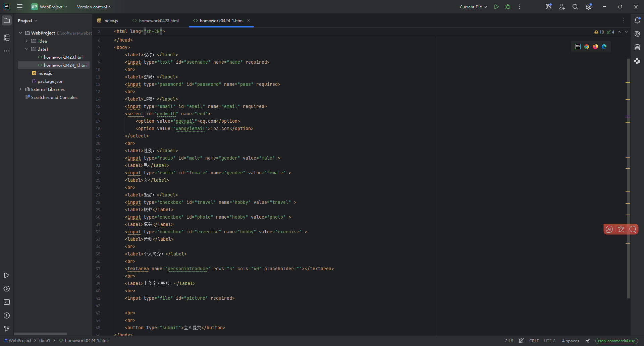Open page preview in Firefox browser

point(595,47)
